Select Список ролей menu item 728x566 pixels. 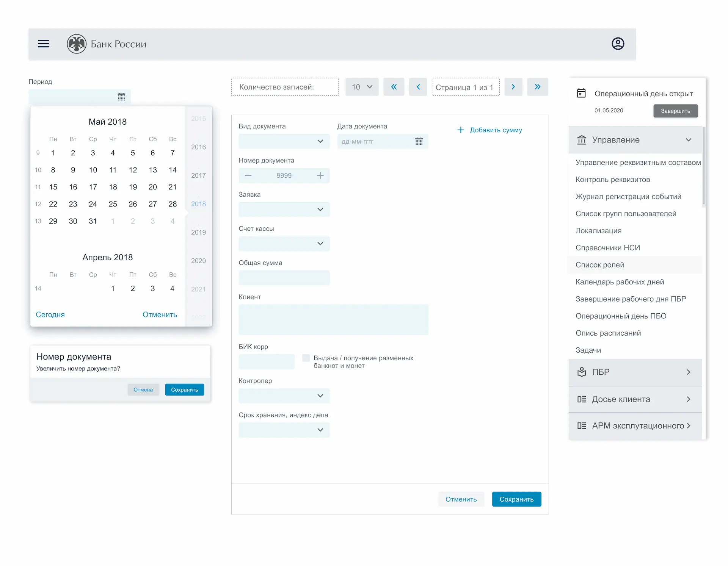(x=599, y=265)
